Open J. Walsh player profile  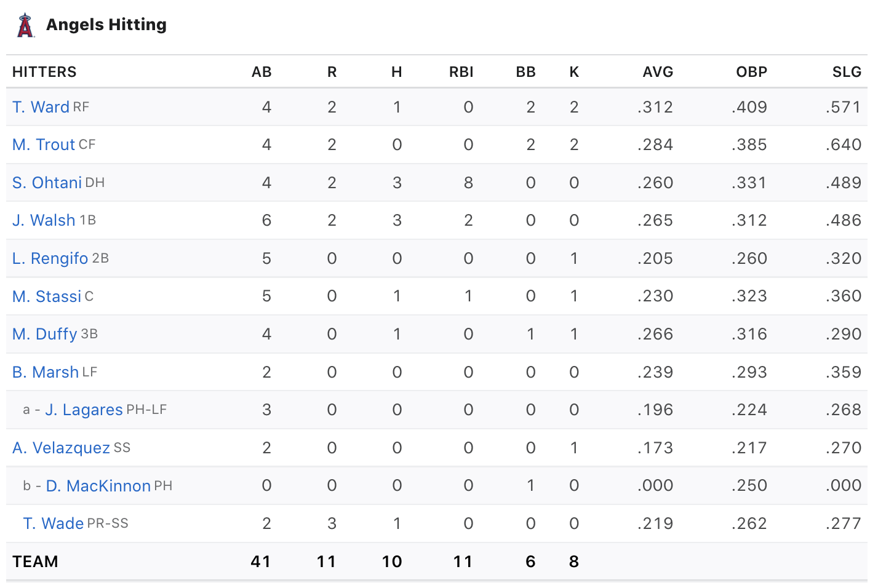point(44,220)
